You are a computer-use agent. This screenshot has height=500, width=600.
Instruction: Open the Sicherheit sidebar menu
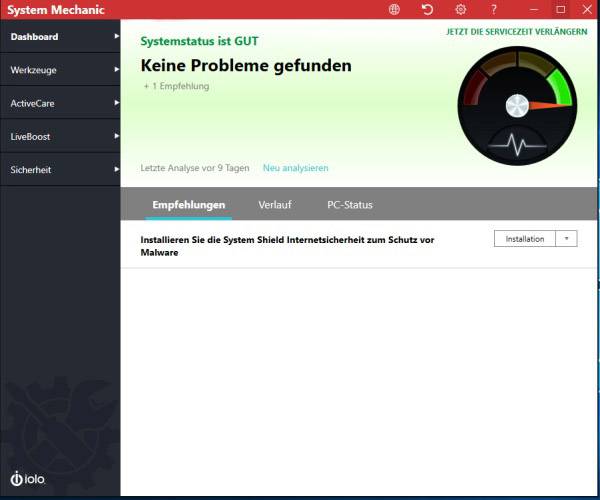[60, 170]
